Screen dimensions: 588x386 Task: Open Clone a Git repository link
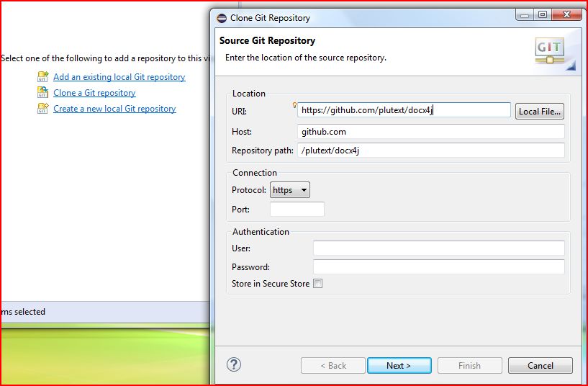coord(94,93)
